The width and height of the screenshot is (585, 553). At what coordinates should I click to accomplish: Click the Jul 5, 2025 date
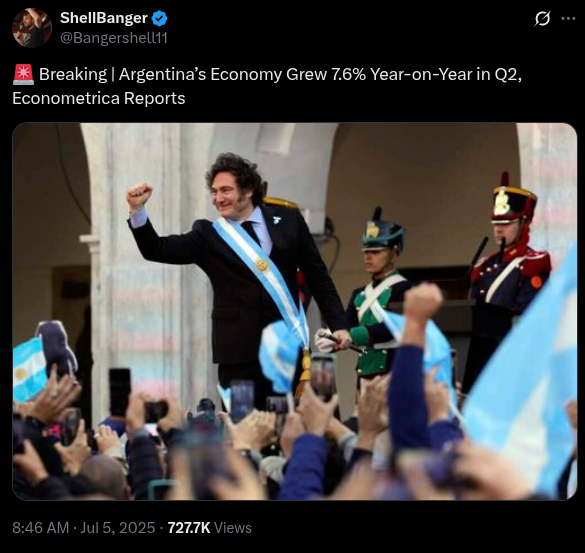coord(118,528)
